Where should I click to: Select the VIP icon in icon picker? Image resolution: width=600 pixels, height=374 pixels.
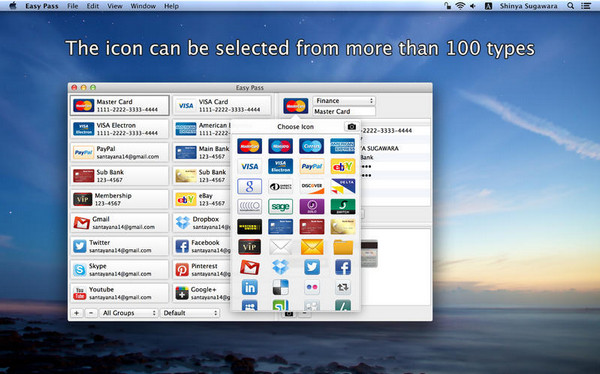pos(249,247)
